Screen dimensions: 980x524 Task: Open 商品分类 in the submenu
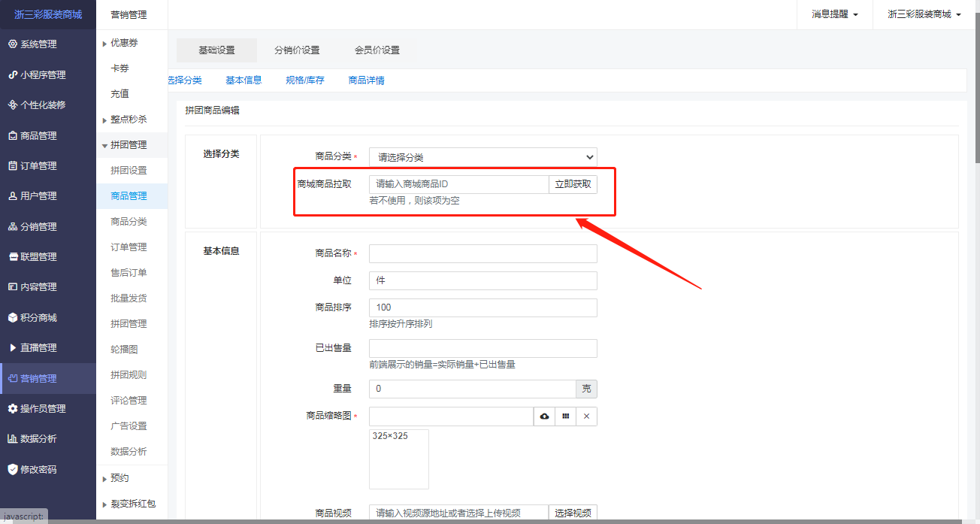[x=129, y=222]
